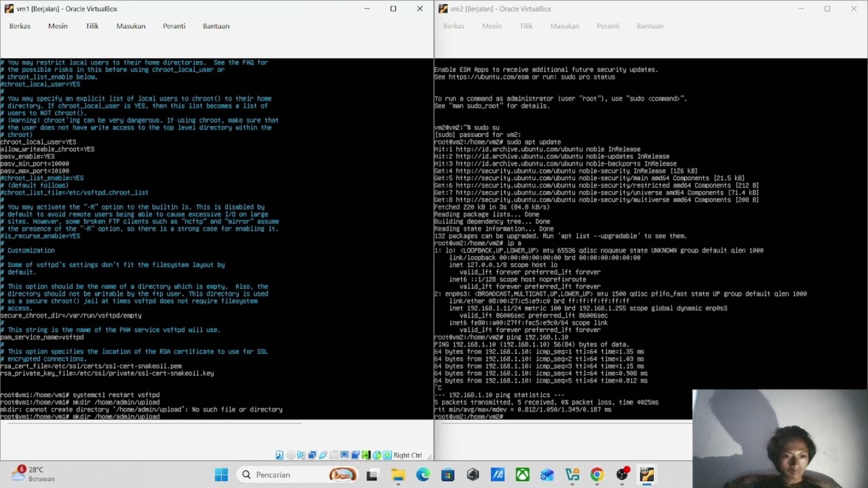Open the Xbox app from the taskbar
Viewport: 868px width, 488px height.
[x=522, y=475]
